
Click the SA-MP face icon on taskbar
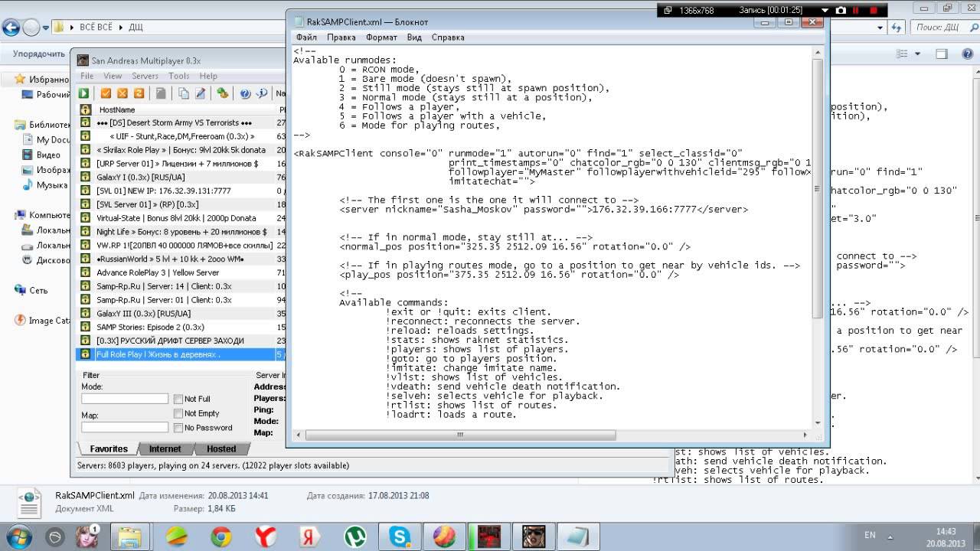[532, 536]
